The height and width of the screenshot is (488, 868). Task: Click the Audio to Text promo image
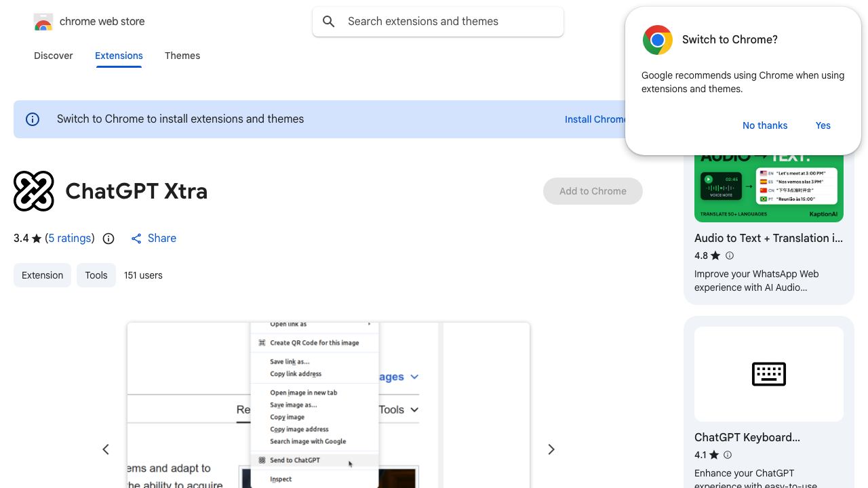click(769, 188)
